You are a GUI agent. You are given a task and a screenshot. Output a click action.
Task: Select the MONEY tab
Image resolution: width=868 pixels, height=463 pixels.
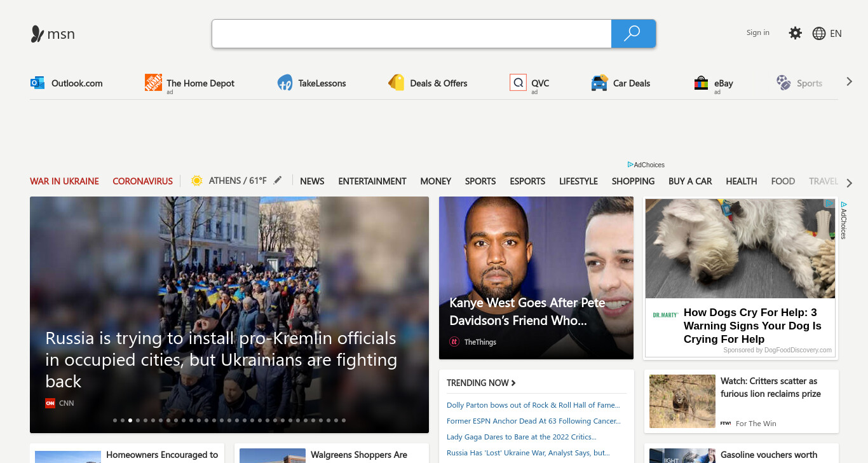[x=436, y=181]
